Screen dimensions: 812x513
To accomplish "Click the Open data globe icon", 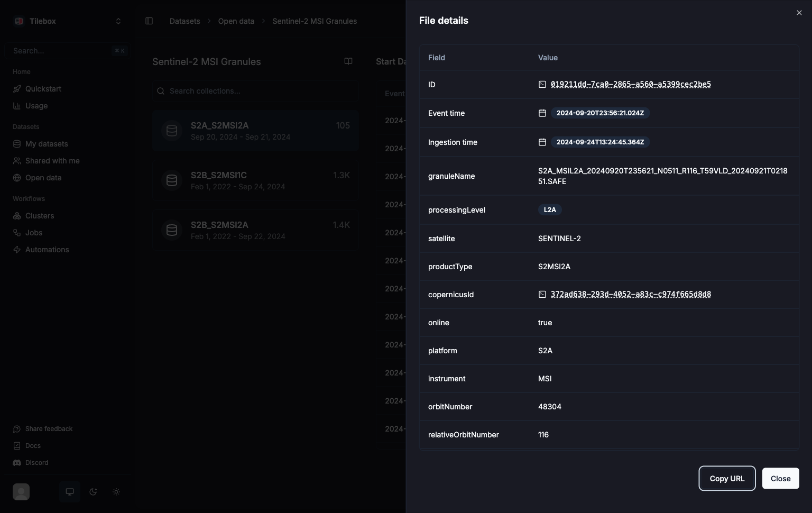I will click(x=17, y=178).
